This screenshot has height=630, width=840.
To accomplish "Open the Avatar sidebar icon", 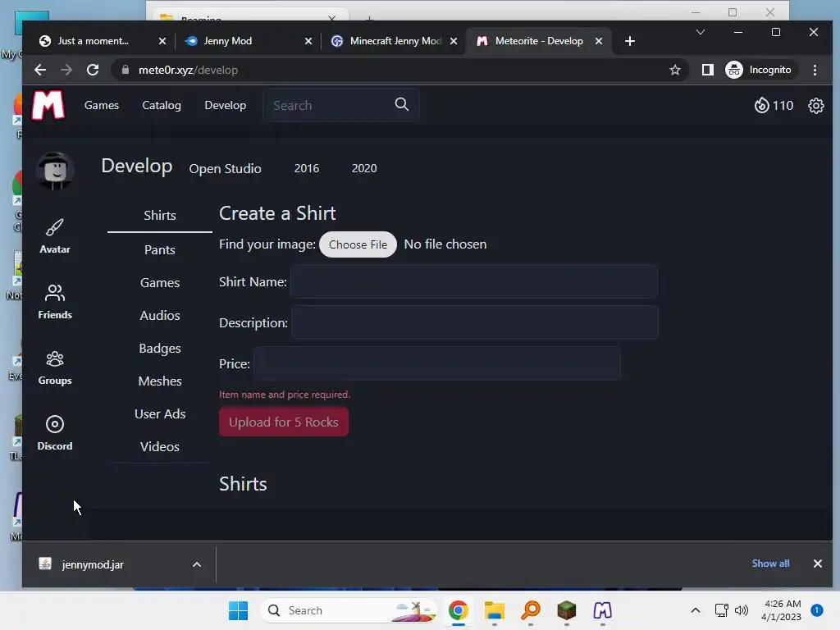I will coord(55,235).
